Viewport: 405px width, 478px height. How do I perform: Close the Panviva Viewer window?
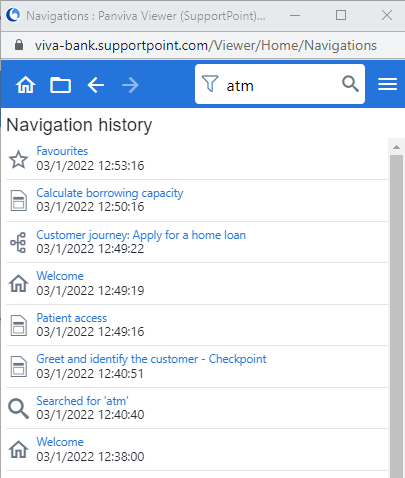[x=387, y=15]
